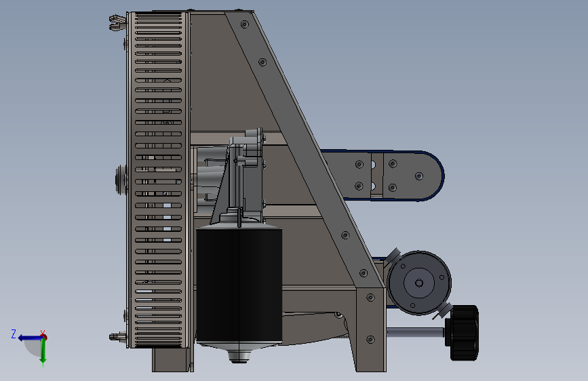Select the round grey flange disc with bolt holes
Image resolution: width=588 pixels, height=381 pixels.
coord(419,283)
